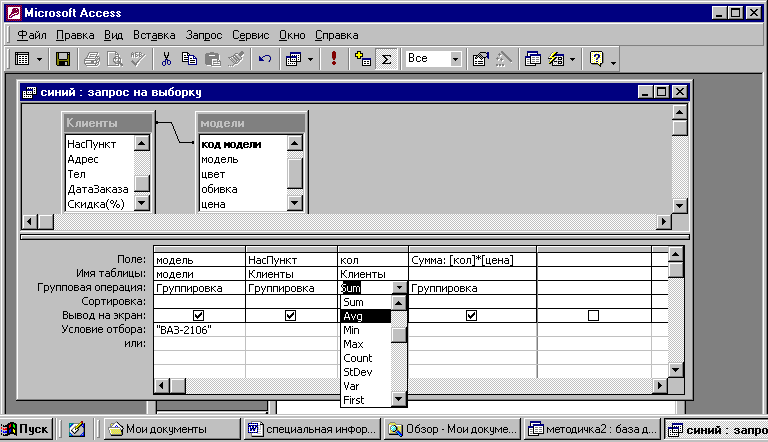Select Count from the aggregate list
The image size is (768, 442).
365,358
